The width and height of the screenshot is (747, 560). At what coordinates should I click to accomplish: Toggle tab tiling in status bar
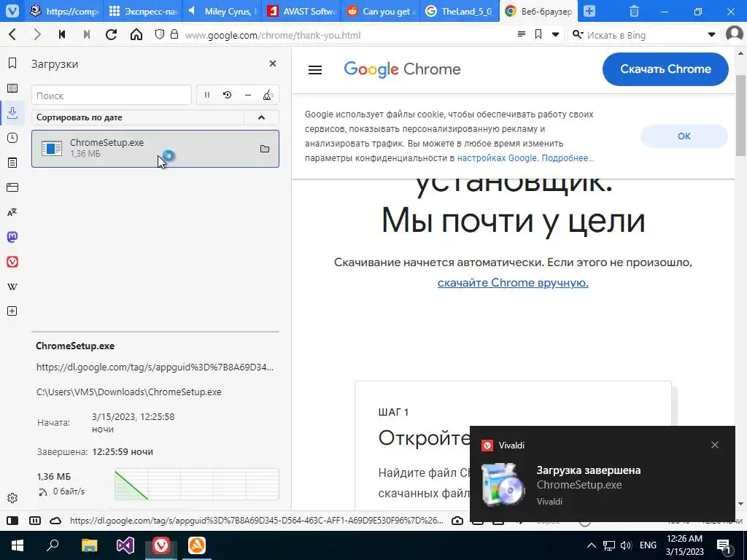[35, 521]
